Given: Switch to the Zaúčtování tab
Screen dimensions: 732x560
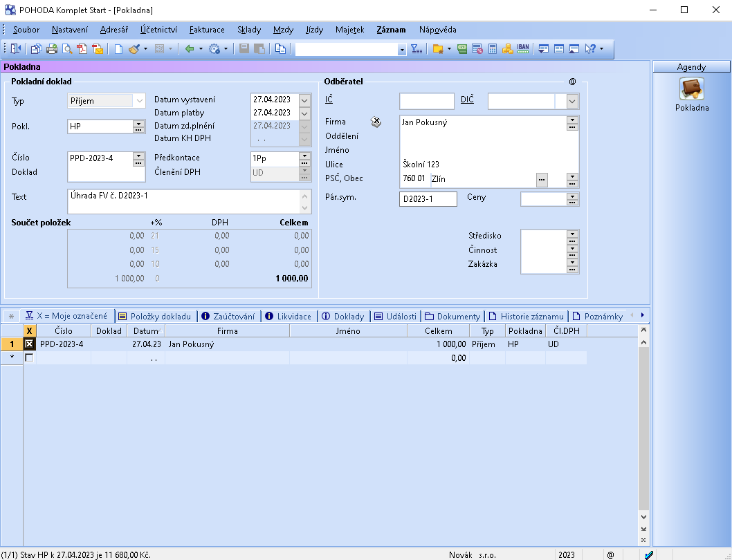Looking at the screenshot, I should tap(228, 317).
